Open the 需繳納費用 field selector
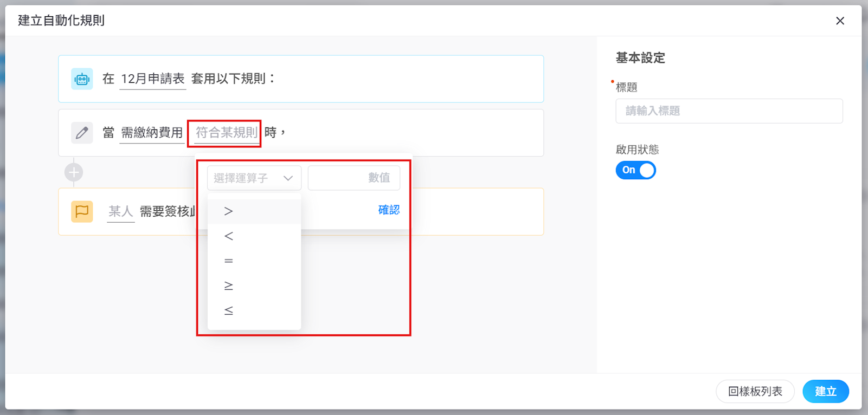This screenshot has width=868, height=415. point(152,133)
